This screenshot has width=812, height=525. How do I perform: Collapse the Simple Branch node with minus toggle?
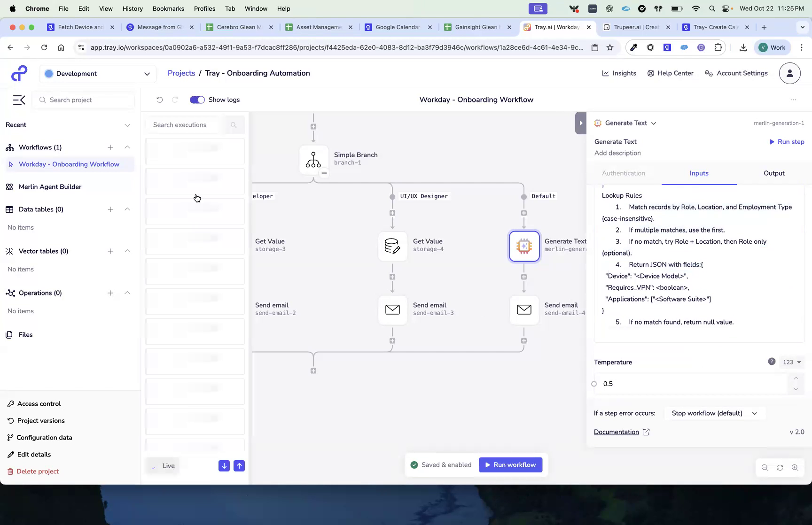tap(324, 173)
